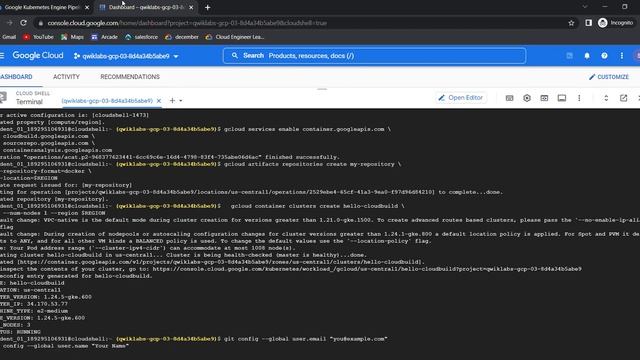Select the qwiklabs Cloud Shell terminal tab
This screenshot has width=640, height=360.
point(107,100)
